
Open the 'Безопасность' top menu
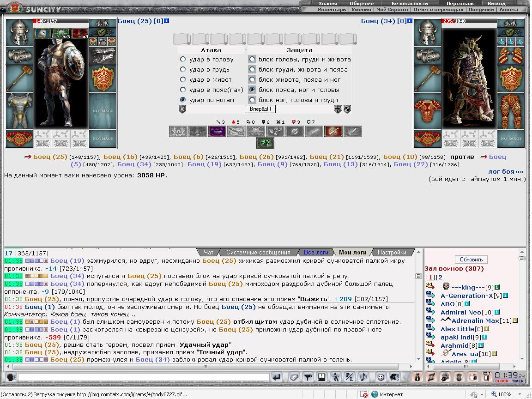pos(410,3)
